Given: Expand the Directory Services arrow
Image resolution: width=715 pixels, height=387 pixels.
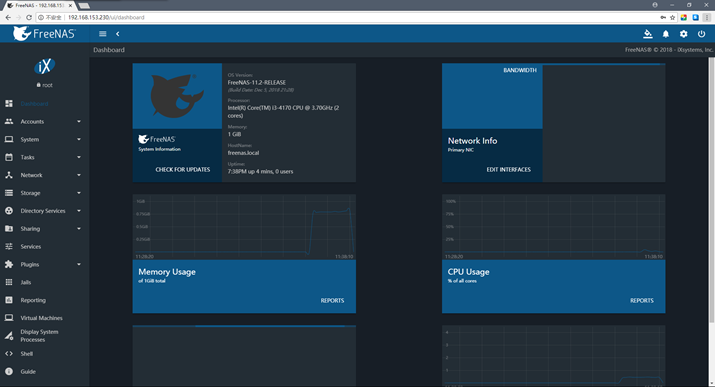Looking at the screenshot, I should click(x=79, y=211).
